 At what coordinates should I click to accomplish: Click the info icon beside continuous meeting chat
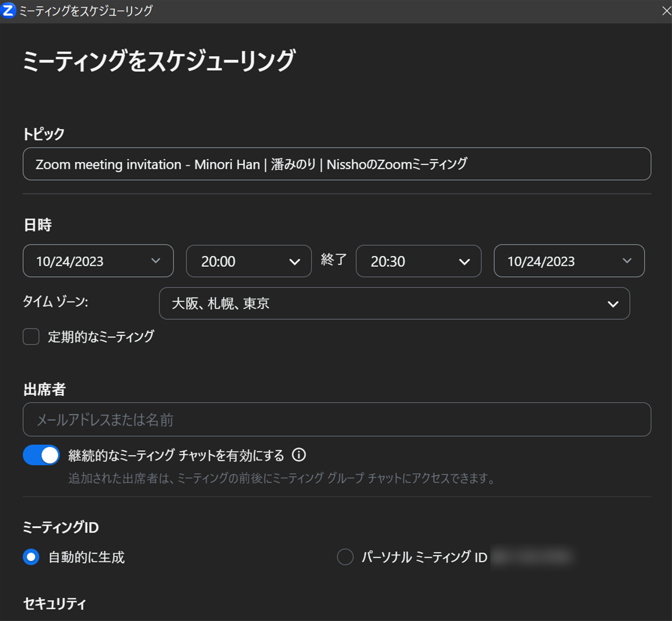tap(299, 455)
